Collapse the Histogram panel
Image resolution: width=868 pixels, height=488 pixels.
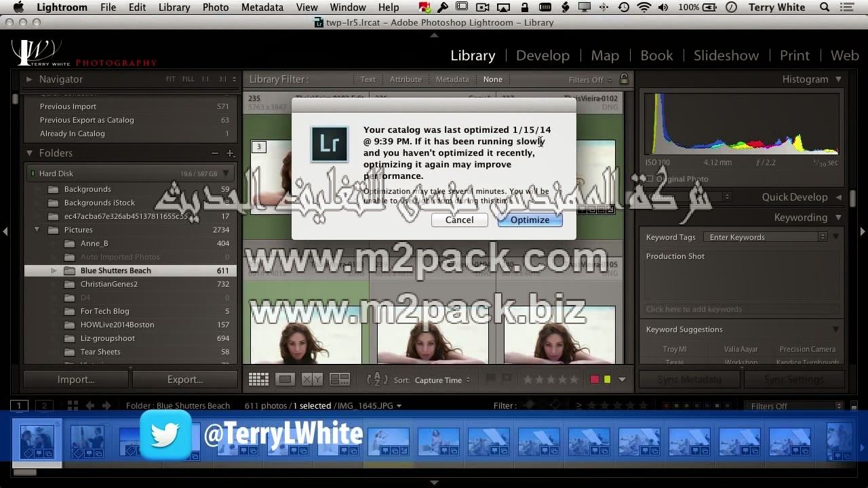point(839,79)
